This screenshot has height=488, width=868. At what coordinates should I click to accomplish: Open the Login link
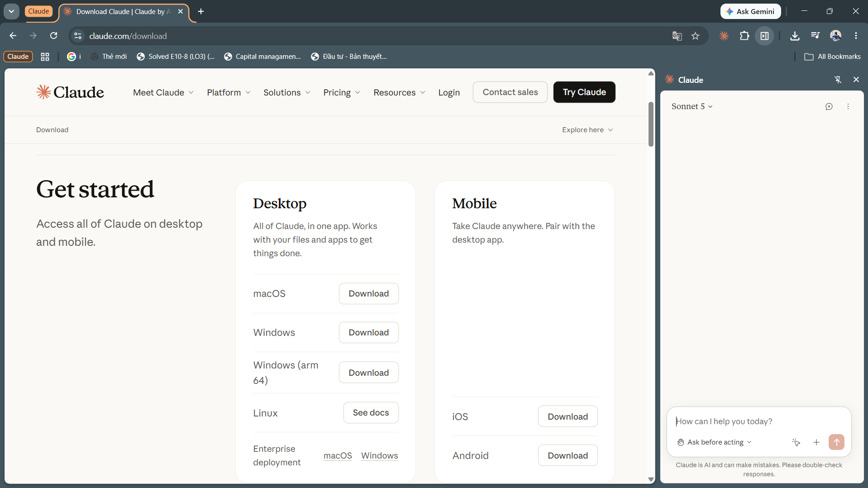(x=449, y=92)
